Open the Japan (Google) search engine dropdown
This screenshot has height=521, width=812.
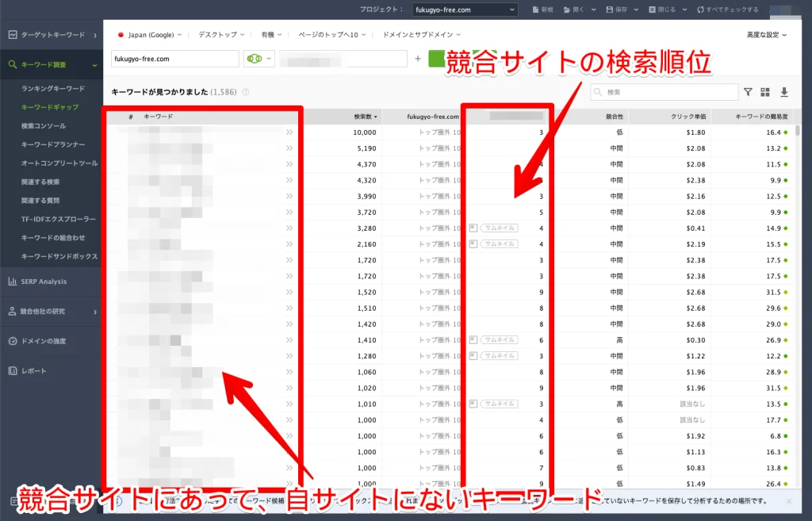point(150,35)
